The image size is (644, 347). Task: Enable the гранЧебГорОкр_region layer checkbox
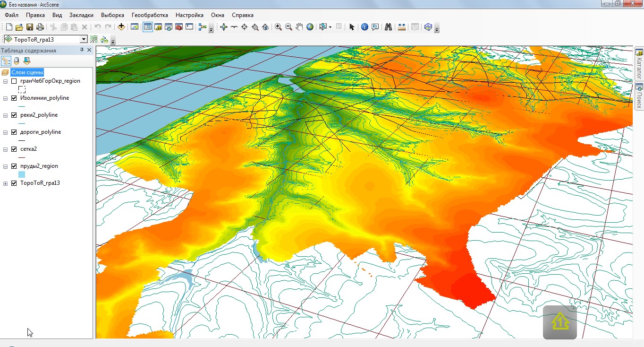14,81
